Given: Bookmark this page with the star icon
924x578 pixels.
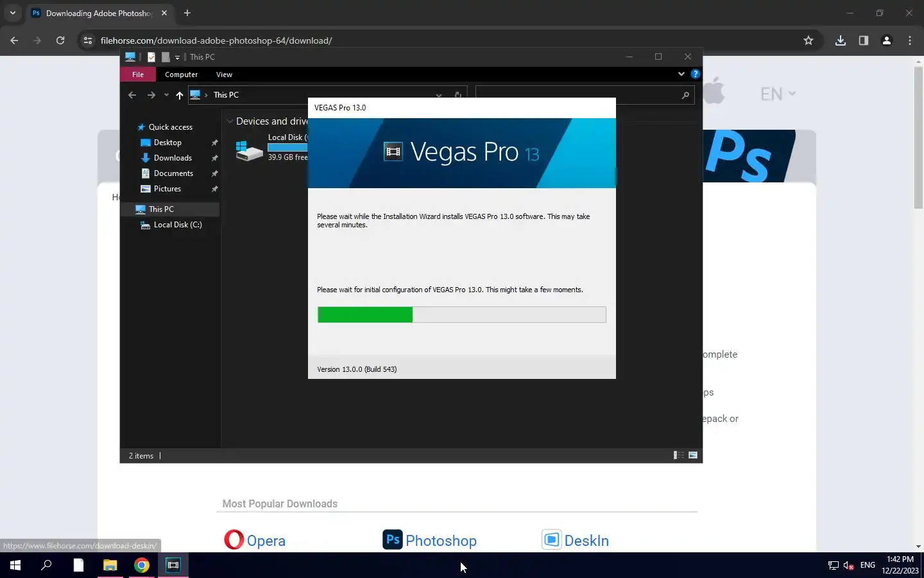Looking at the screenshot, I should 809,40.
